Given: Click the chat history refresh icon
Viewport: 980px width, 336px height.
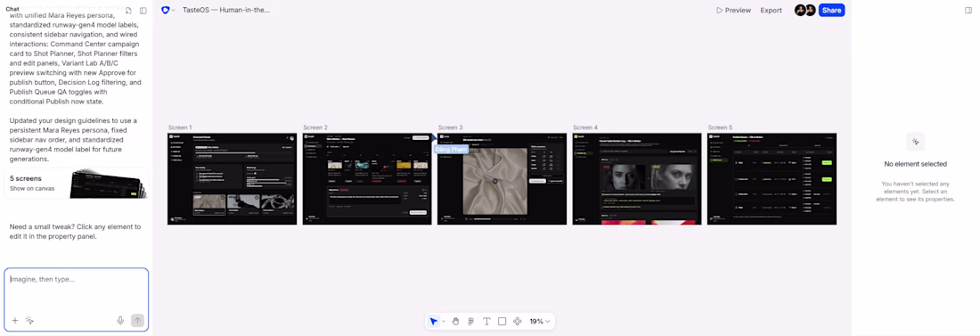Looking at the screenshot, I should click(x=129, y=11).
